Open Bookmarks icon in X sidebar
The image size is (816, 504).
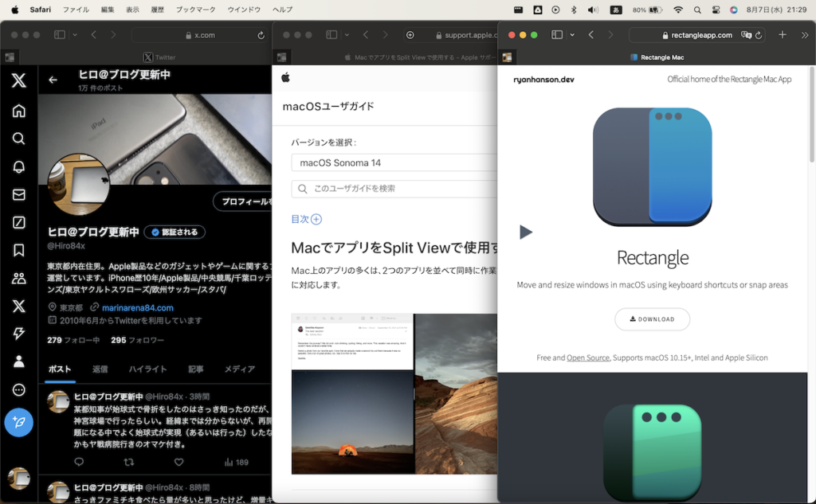(19, 250)
